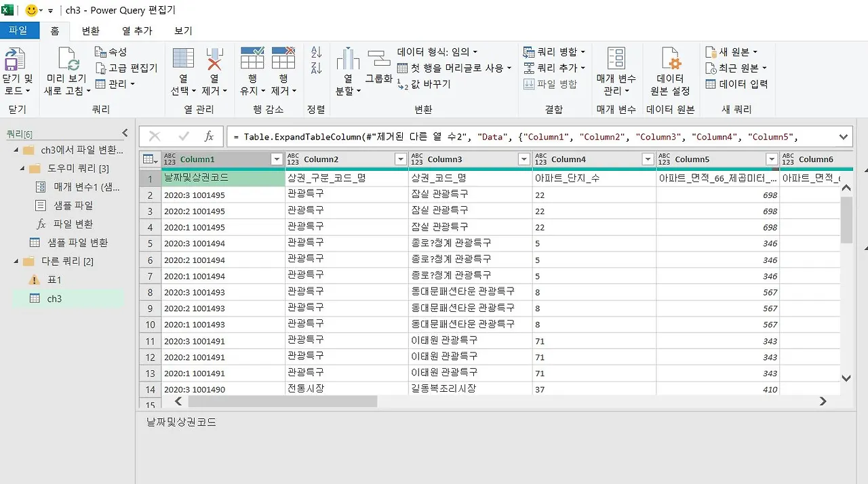
Task: Click the Group By (그룹화) icon
Action: [x=379, y=59]
